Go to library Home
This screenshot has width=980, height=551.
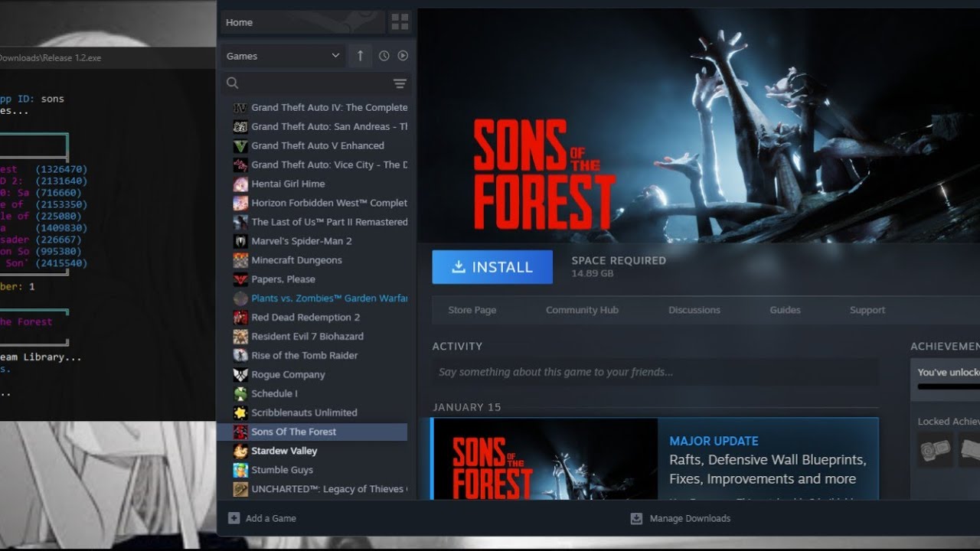pos(303,22)
